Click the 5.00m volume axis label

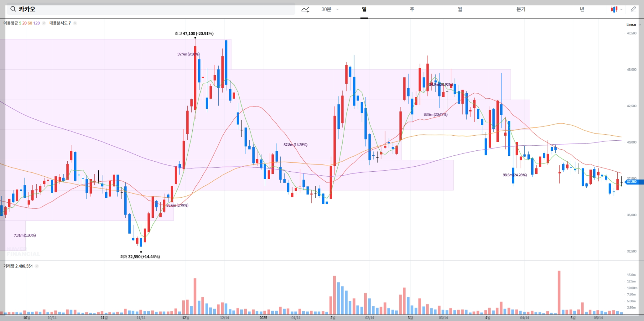tap(631, 301)
